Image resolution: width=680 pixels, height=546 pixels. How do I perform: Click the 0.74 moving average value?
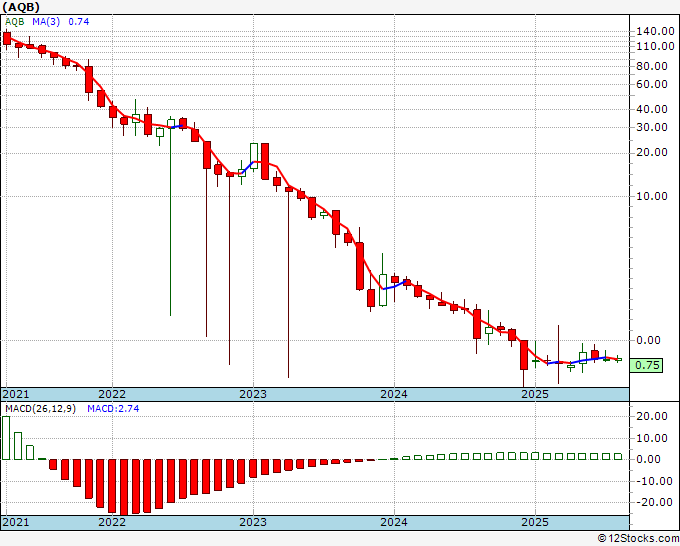pos(79,22)
